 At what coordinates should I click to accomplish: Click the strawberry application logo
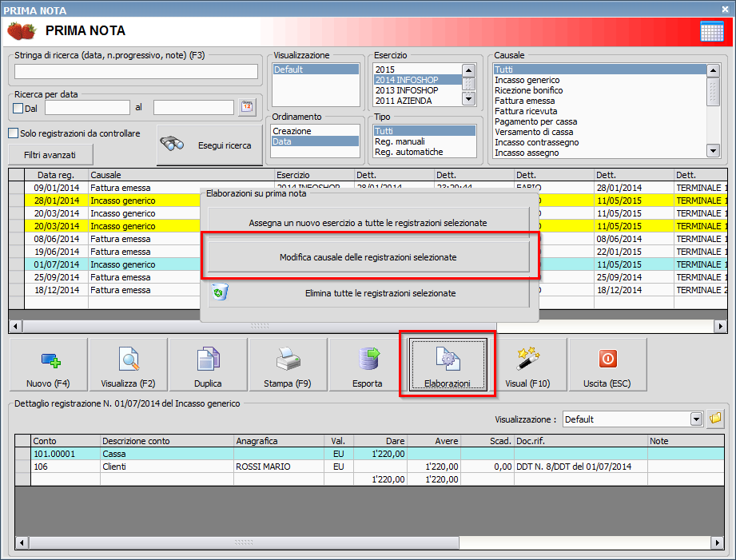point(22,31)
